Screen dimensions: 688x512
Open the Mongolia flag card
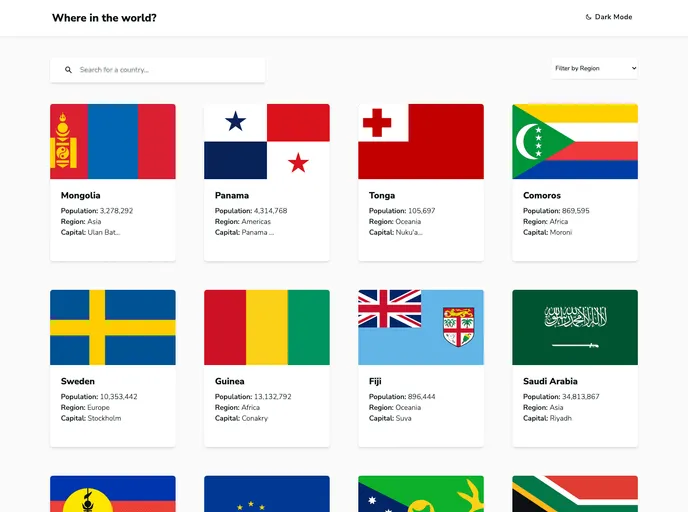(x=113, y=141)
